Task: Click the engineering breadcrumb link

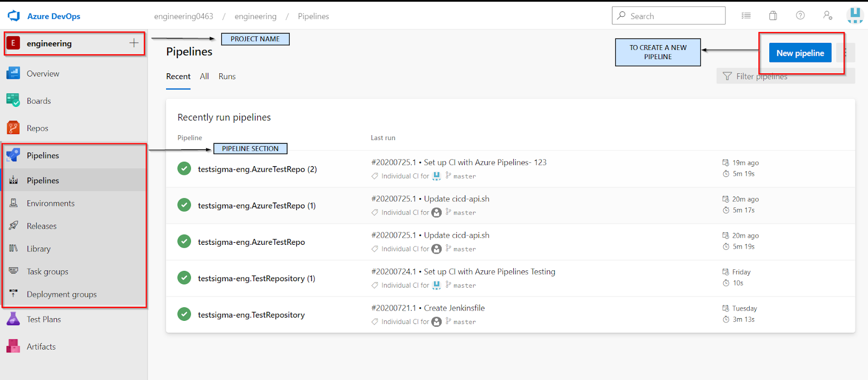Action: [256, 16]
